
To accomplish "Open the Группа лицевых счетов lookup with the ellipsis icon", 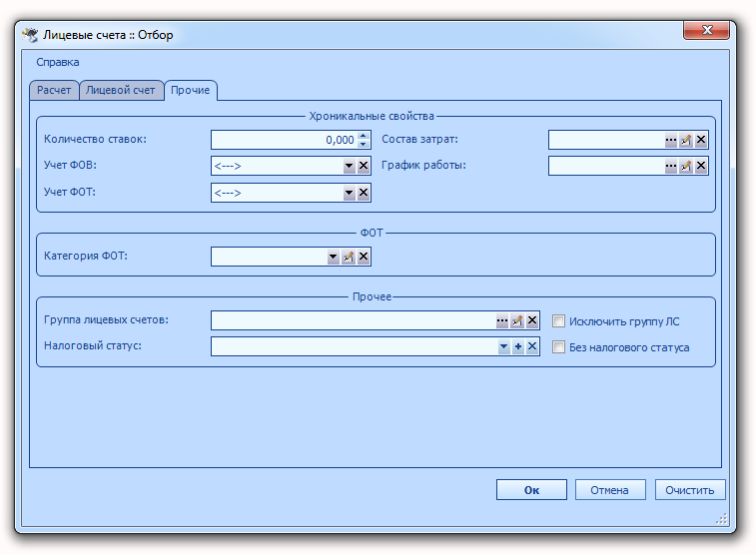I will [502, 320].
